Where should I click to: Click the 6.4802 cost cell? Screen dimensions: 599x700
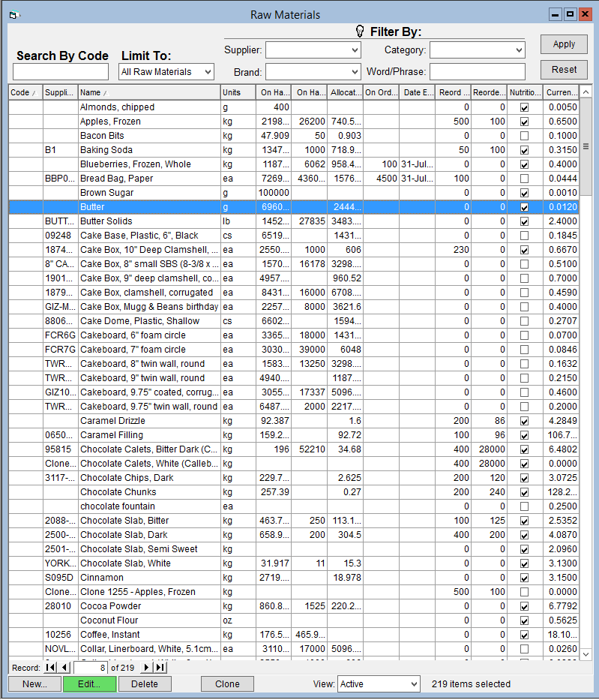[x=562, y=449]
